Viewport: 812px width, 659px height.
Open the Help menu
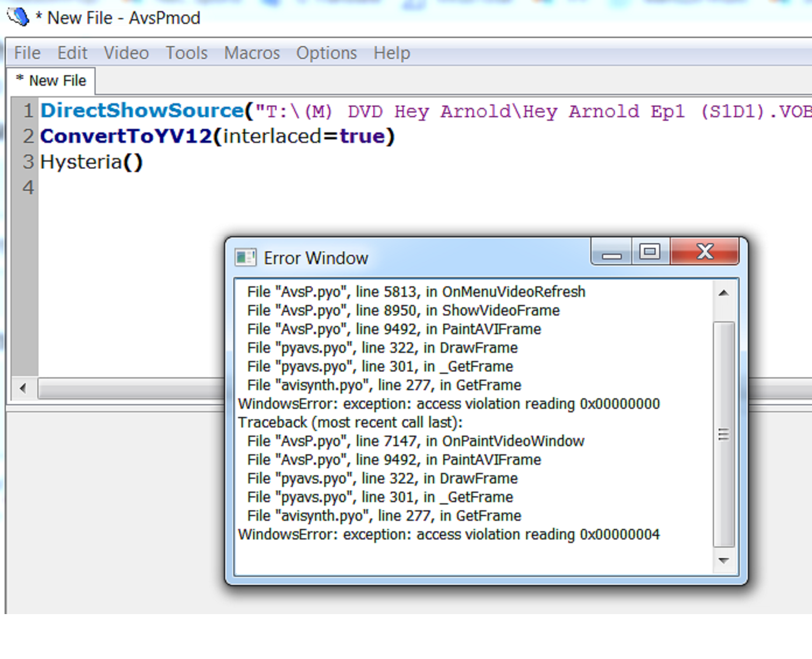click(392, 53)
